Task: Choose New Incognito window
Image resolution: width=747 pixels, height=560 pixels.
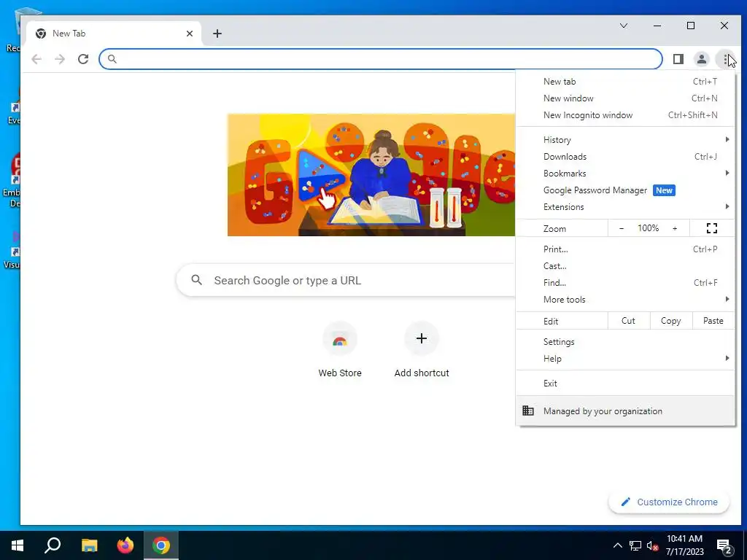Action: [x=626, y=114]
